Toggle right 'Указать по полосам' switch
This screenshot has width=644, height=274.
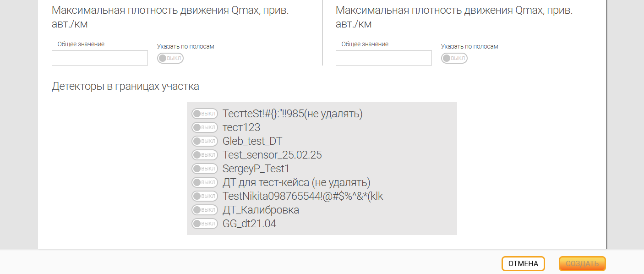point(454,58)
